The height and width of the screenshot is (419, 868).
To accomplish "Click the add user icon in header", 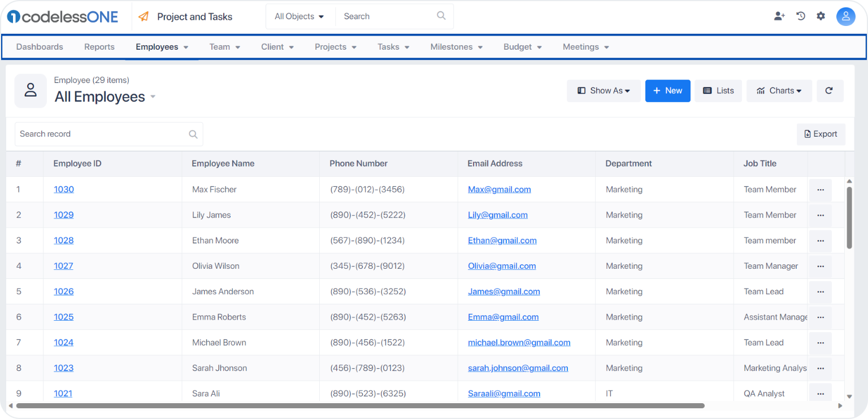I will (779, 16).
